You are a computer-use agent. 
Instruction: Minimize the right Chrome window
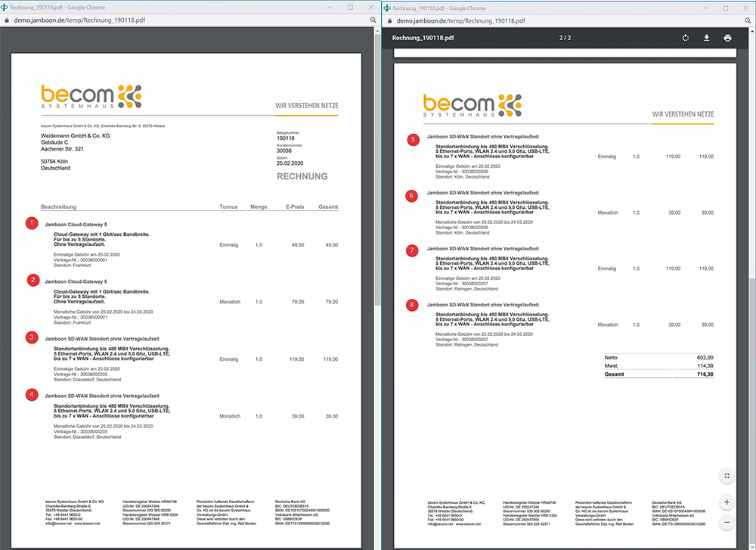point(706,8)
